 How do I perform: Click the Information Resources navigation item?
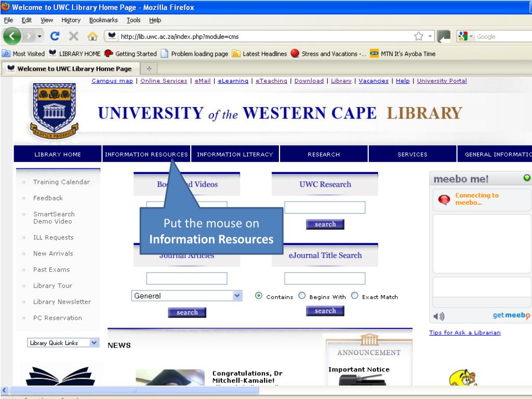pyautogui.click(x=146, y=154)
